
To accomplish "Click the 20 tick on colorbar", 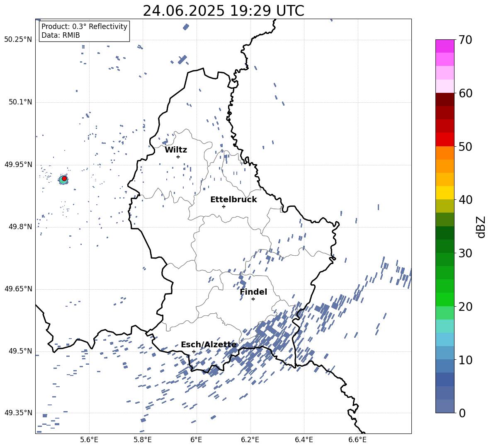I will pos(465,307).
